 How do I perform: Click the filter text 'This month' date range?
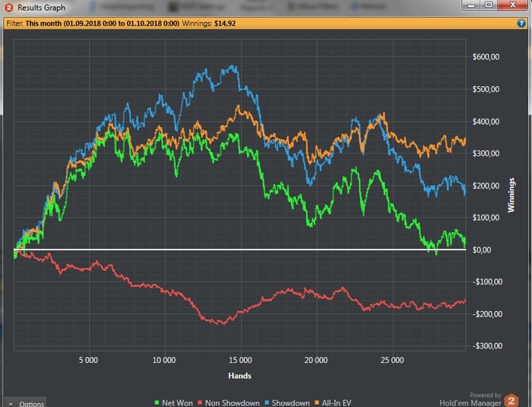click(x=102, y=24)
